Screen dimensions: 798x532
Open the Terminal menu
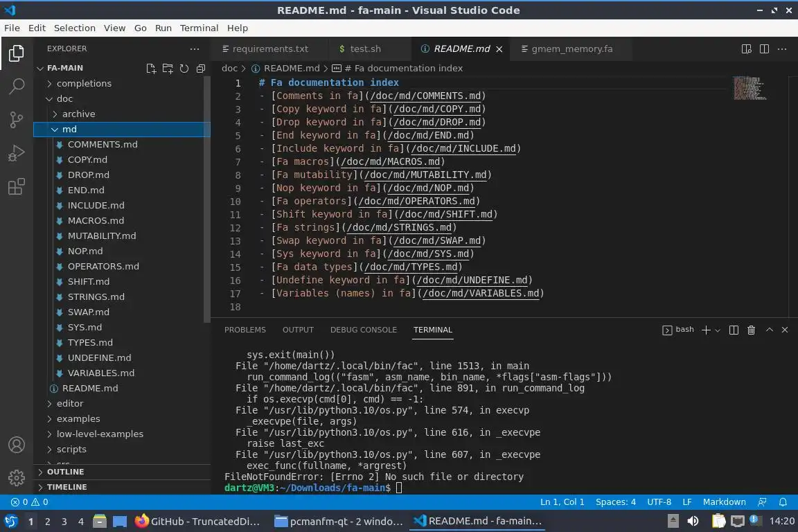(x=199, y=28)
